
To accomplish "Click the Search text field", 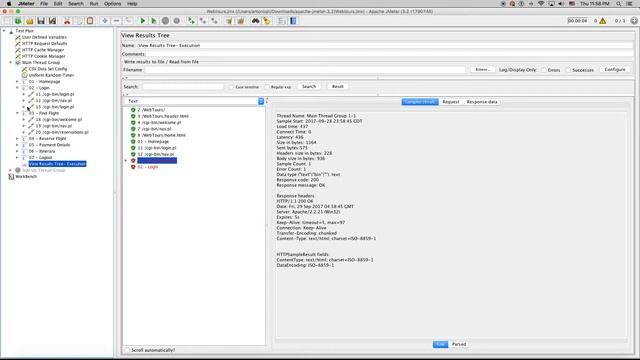I will pos(183,87).
